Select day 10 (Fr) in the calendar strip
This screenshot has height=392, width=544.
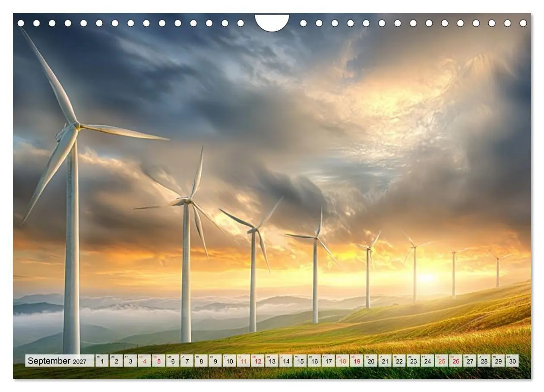click(229, 361)
